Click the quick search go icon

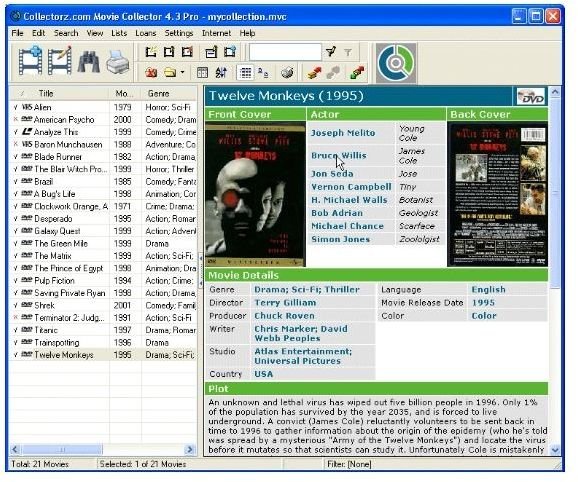(x=331, y=52)
